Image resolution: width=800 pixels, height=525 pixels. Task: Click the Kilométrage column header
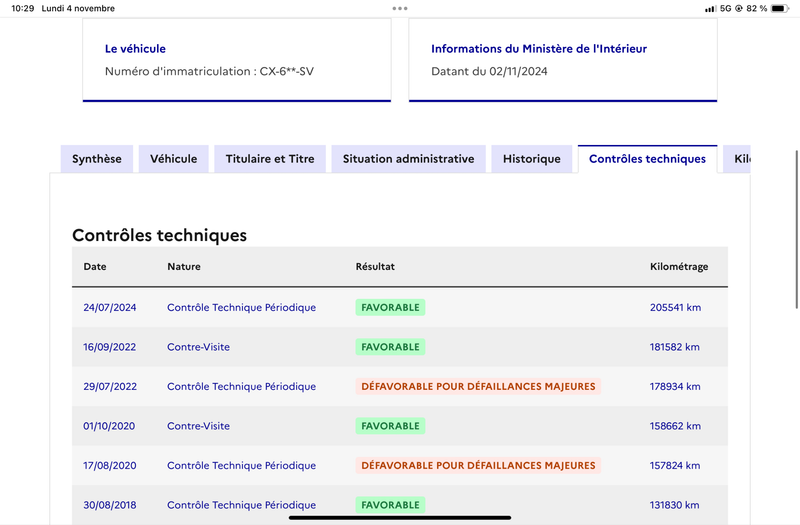(679, 266)
